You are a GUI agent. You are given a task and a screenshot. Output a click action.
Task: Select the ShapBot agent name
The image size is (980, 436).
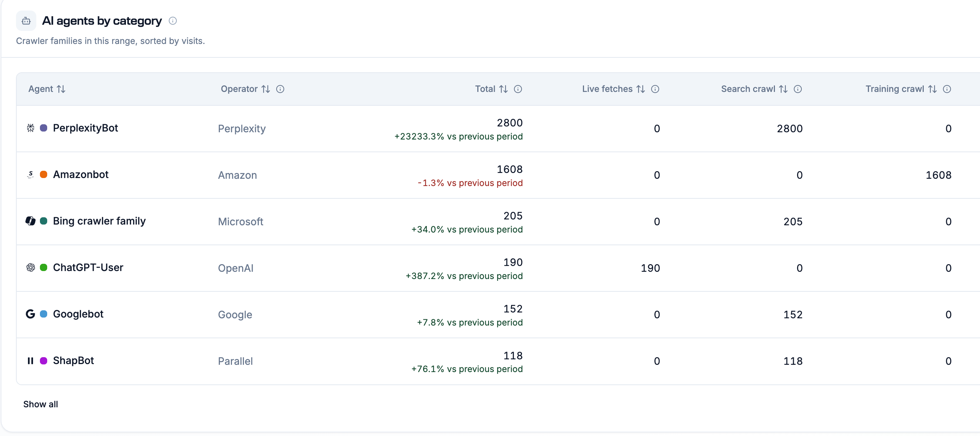73,360
